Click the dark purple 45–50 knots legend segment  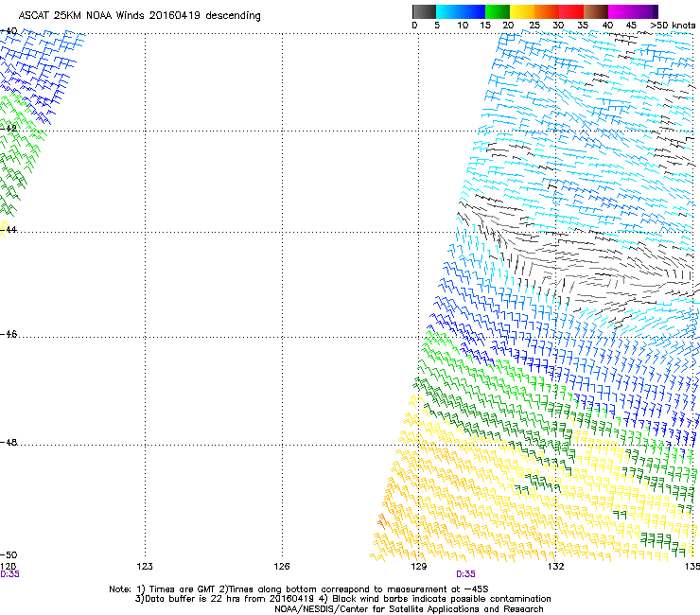coord(645,11)
